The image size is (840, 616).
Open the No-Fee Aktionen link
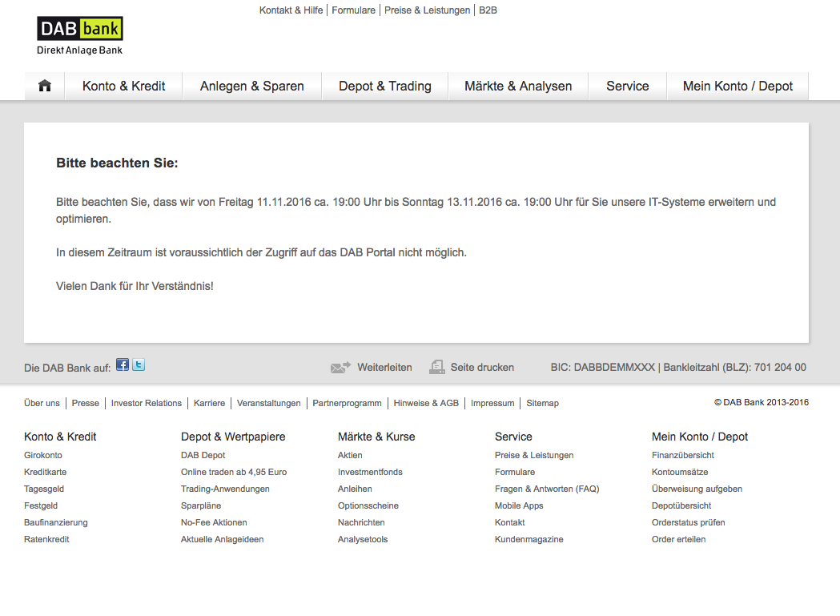pos(214,522)
